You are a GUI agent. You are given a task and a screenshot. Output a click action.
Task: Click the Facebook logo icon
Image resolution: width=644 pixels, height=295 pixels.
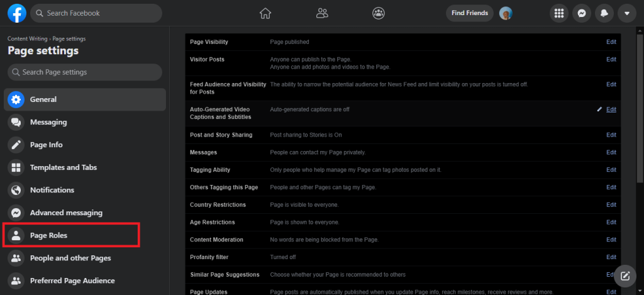coord(17,13)
